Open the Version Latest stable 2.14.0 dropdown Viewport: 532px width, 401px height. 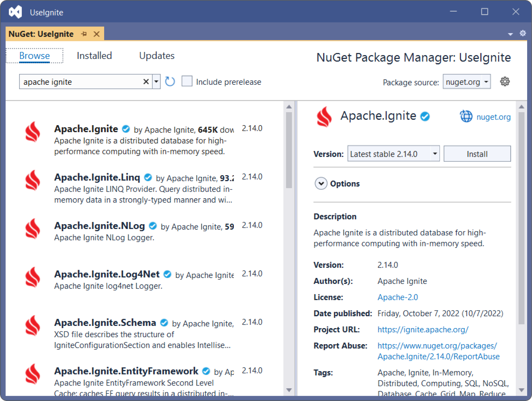click(394, 154)
